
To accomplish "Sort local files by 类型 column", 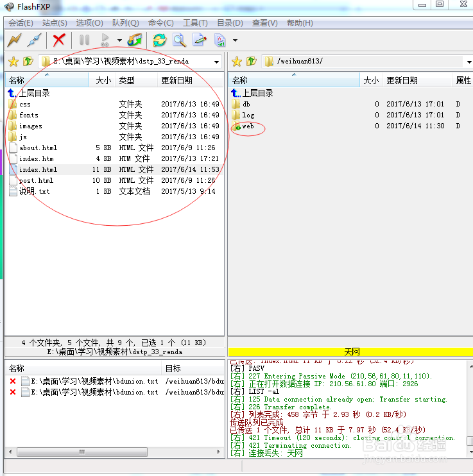I will pyautogui.click(x=136, y=80).
